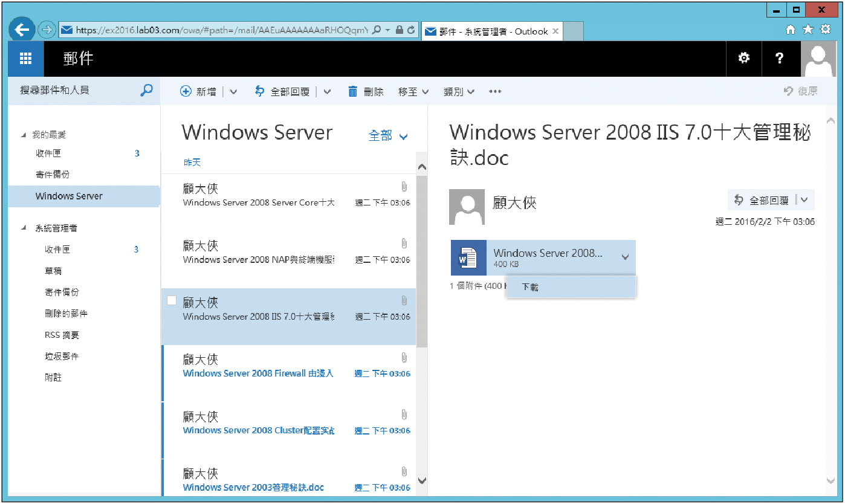Expand the attachment options chevron
The width and height of the screenshot is (845, 504).
coord(625,257)
